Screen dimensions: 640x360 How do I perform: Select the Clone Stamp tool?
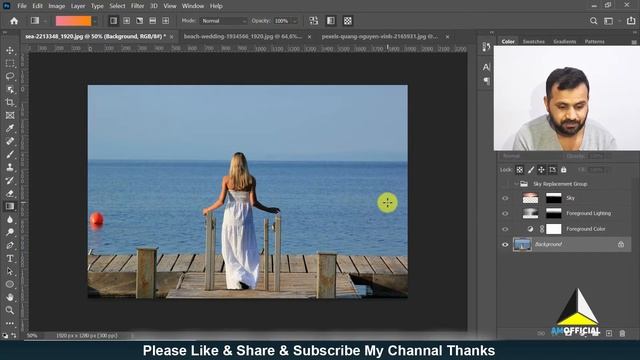(x=10, y=167)
